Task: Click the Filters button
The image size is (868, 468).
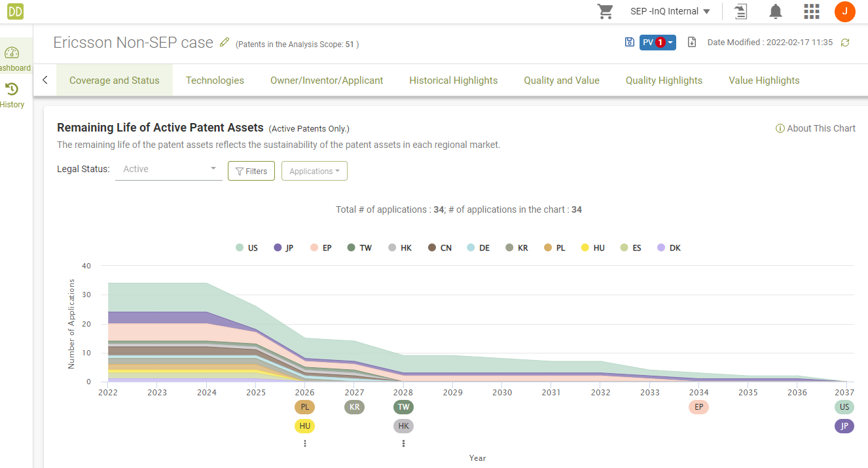Action: (x=251, y=171)
